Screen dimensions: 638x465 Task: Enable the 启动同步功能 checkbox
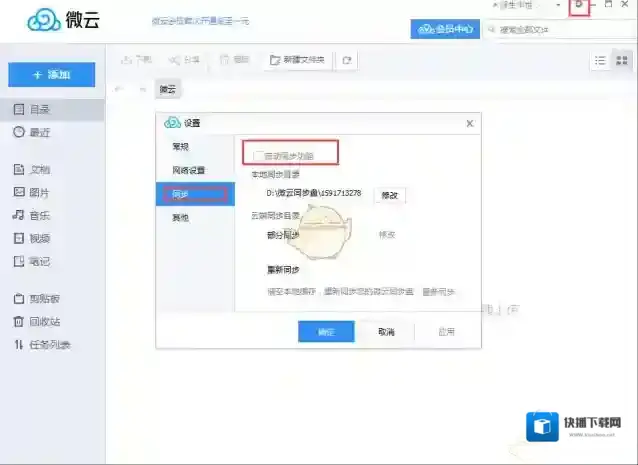click(259, 156)
